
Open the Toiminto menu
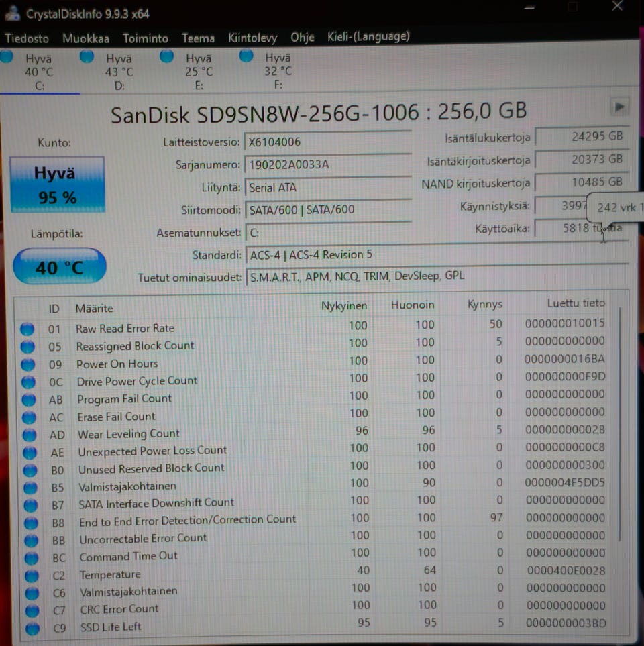click(146, 38)
